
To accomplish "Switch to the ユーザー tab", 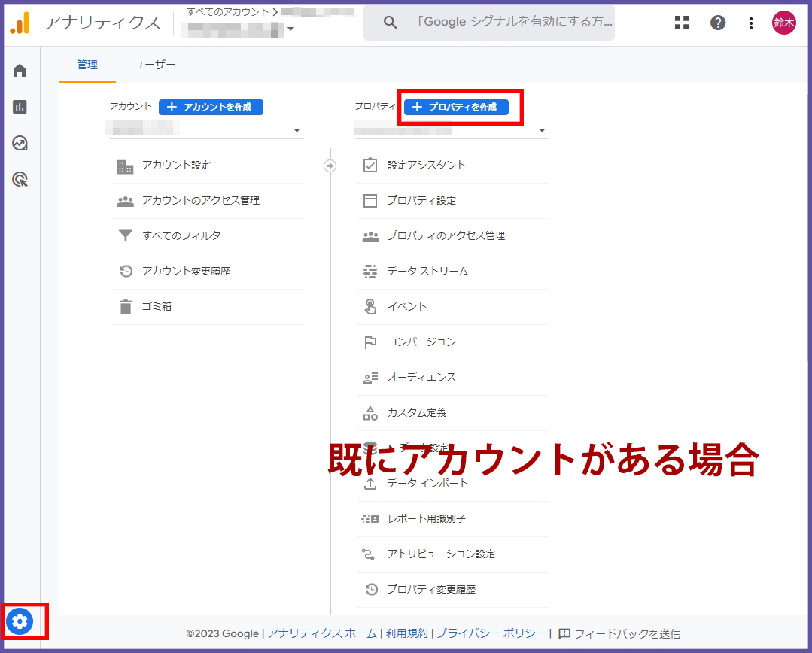I will [x=154, y=65].
